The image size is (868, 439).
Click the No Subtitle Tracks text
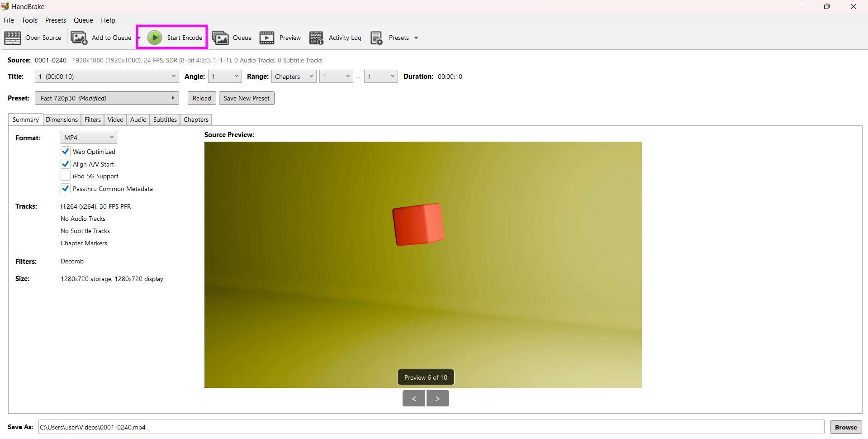pos(85,231)
